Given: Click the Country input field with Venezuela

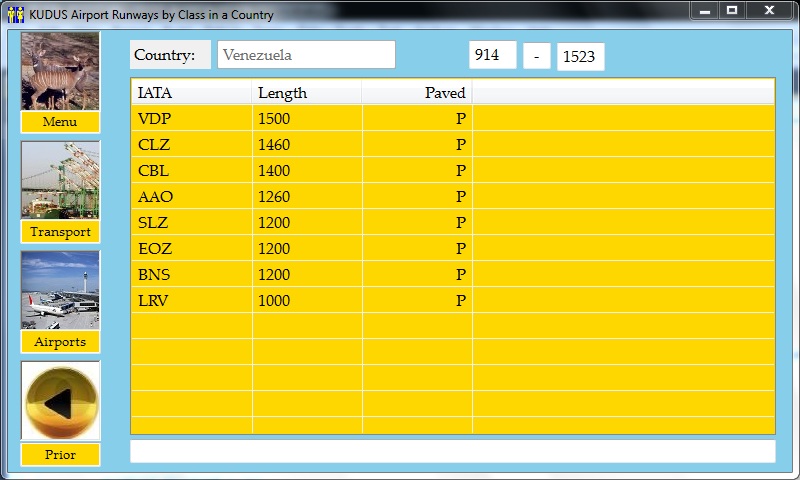Looking at the screenshot, I should 306,55.
